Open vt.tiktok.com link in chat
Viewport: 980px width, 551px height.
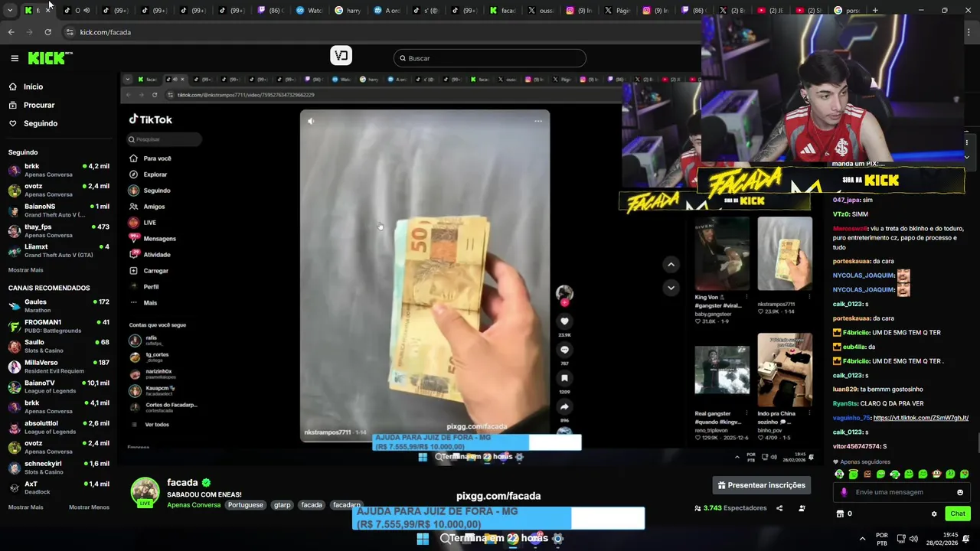(x=920, y=418)
